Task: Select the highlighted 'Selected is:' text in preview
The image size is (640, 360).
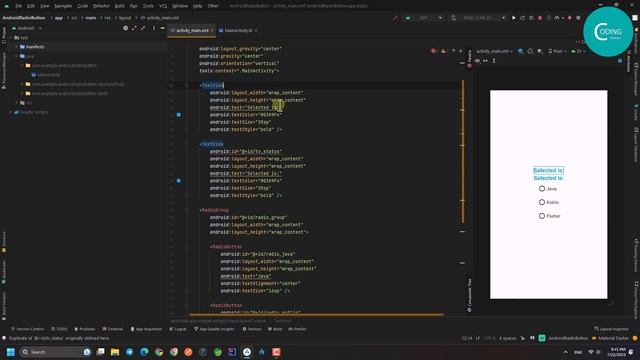Action: pos(548,171)
